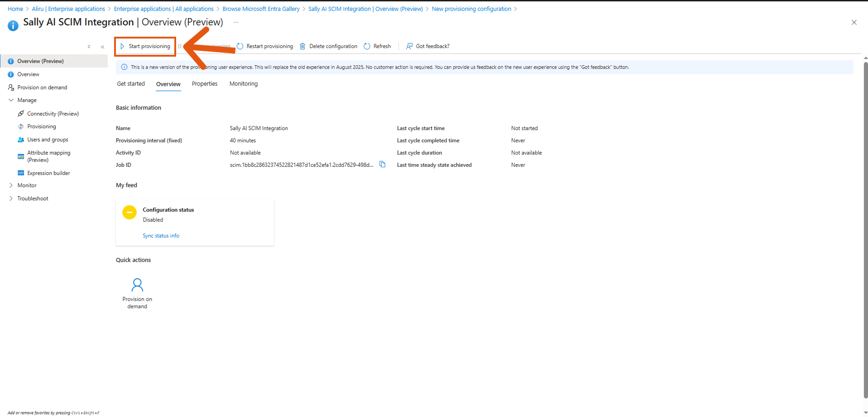Select Connectivity (Preview) in the sidebar
Image resolution: width=868 pixels, height=417 pixels.
point(53,113)
